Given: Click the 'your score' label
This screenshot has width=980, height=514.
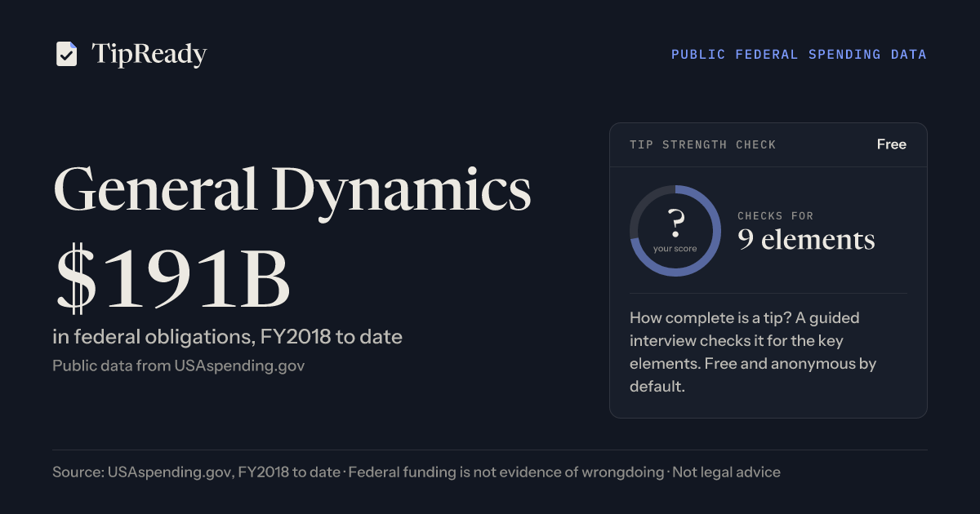Looking at the screenshot, I should pyautogui.click(x=675, y=248).
